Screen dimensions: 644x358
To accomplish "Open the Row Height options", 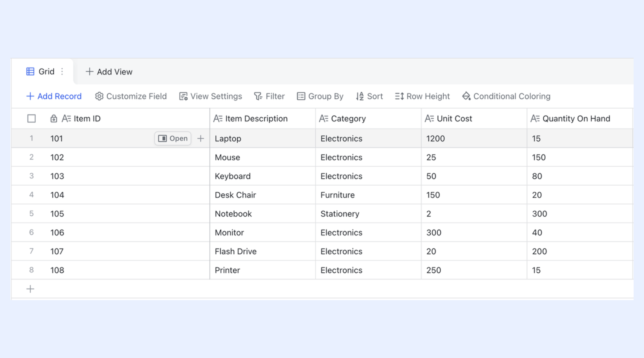I will pos(422,96).
